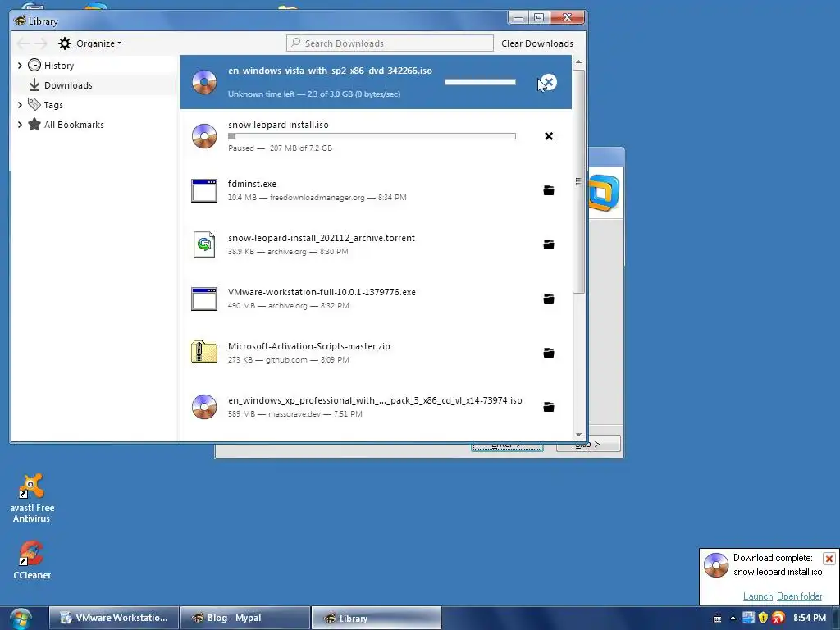Image resolution: width=840 pixels, height=630 pixels.
Task: Click the avast tray icon
Action: (778, 618)
